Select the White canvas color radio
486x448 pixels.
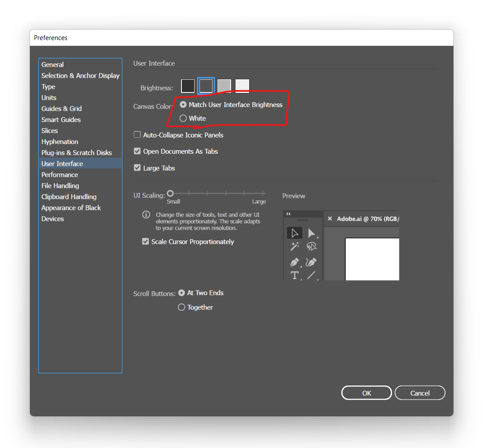(x=183, y=118)
